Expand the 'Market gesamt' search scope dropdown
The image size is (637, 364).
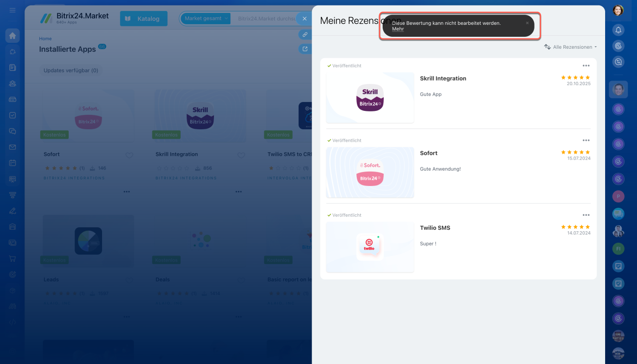(205, 18)
